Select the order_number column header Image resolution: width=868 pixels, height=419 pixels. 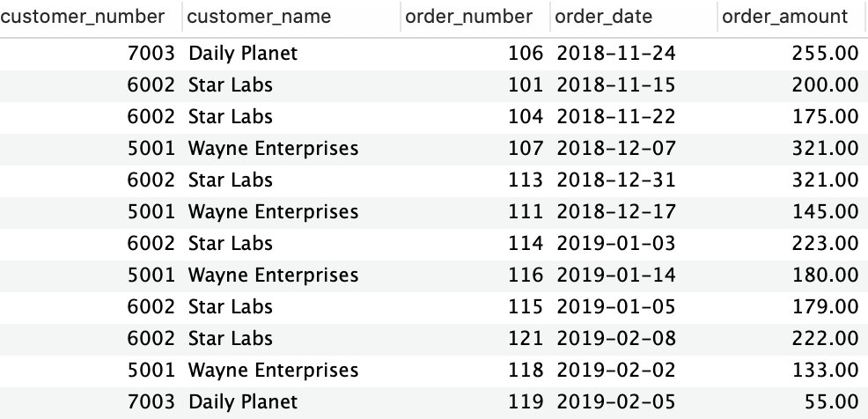click(468, 17)
